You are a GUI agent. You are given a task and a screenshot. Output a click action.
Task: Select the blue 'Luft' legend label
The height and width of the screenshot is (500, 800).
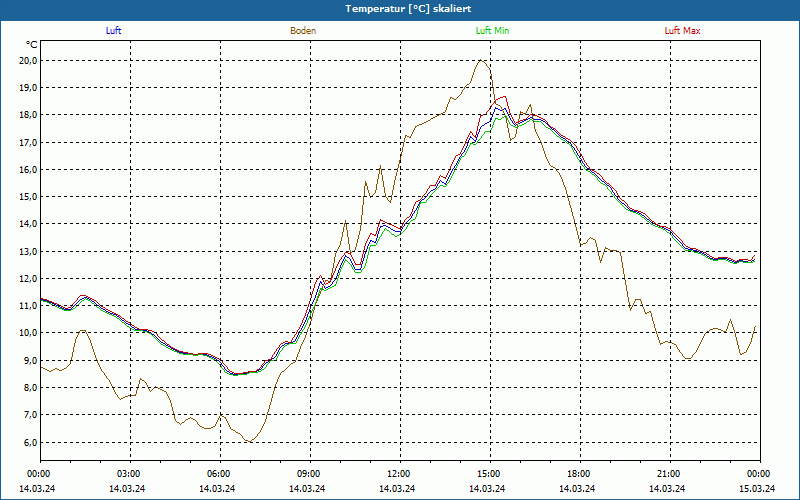pos(113,31)
